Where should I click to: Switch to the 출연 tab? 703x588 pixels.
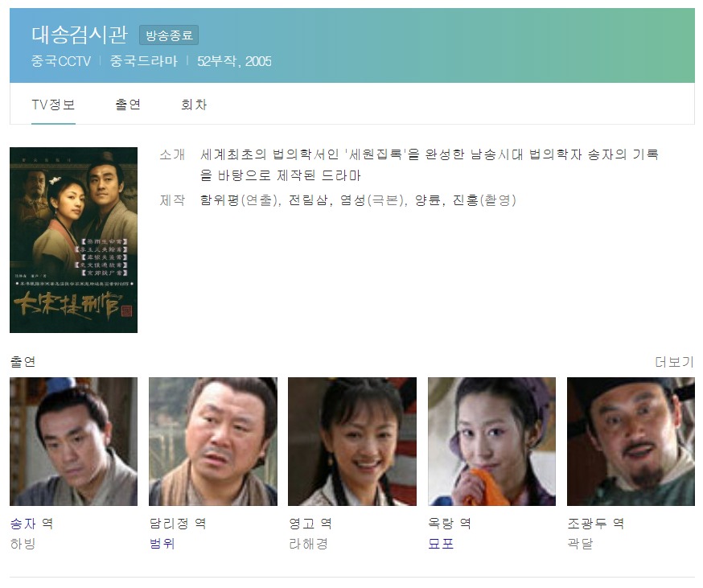128,105
